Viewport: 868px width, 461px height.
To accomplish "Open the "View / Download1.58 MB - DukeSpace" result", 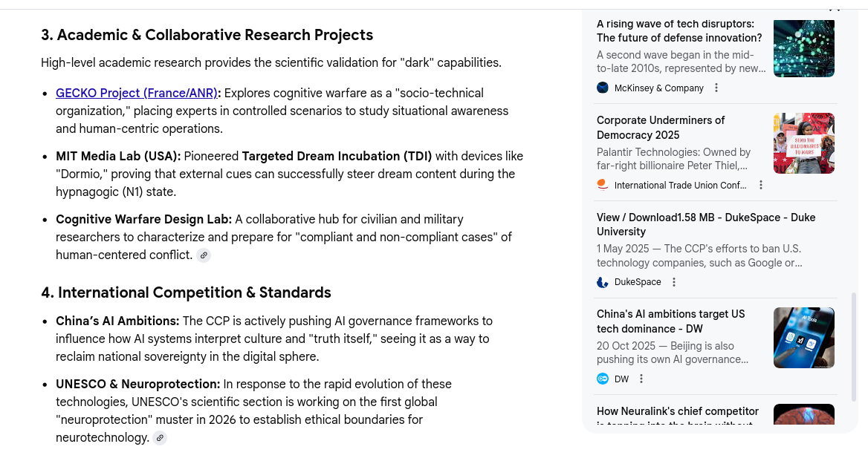I will click(x=706, y=224).
